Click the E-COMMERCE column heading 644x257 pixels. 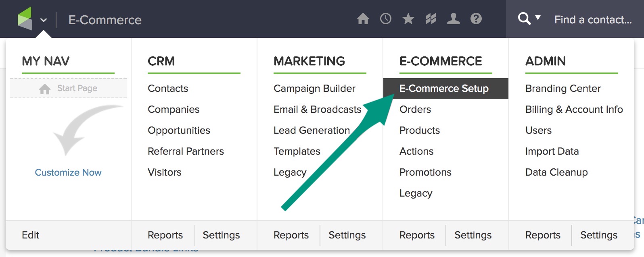(x=441, y=61)
